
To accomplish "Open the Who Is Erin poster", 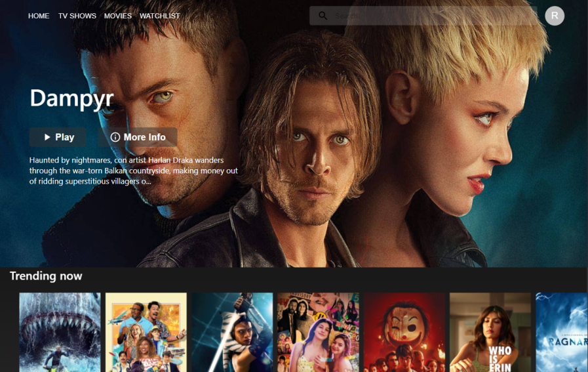I will [490, 332].
